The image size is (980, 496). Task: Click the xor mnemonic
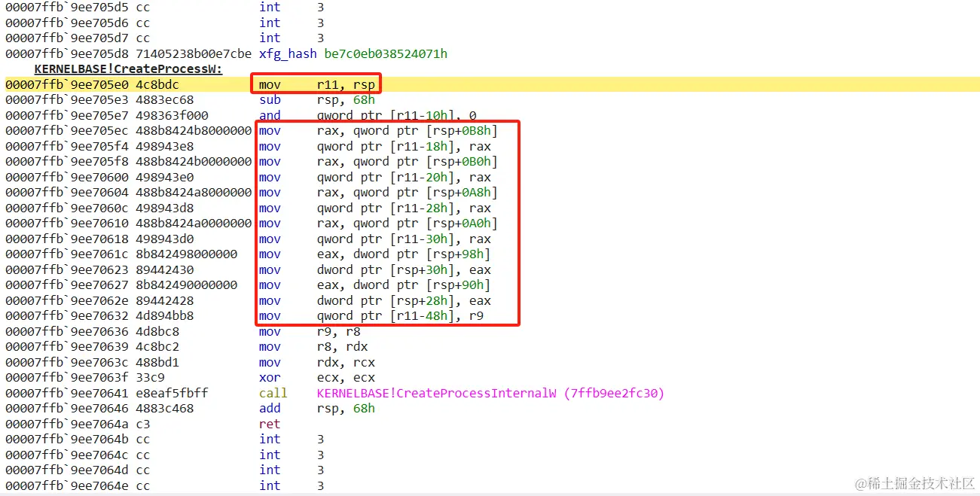coord(270,378)
